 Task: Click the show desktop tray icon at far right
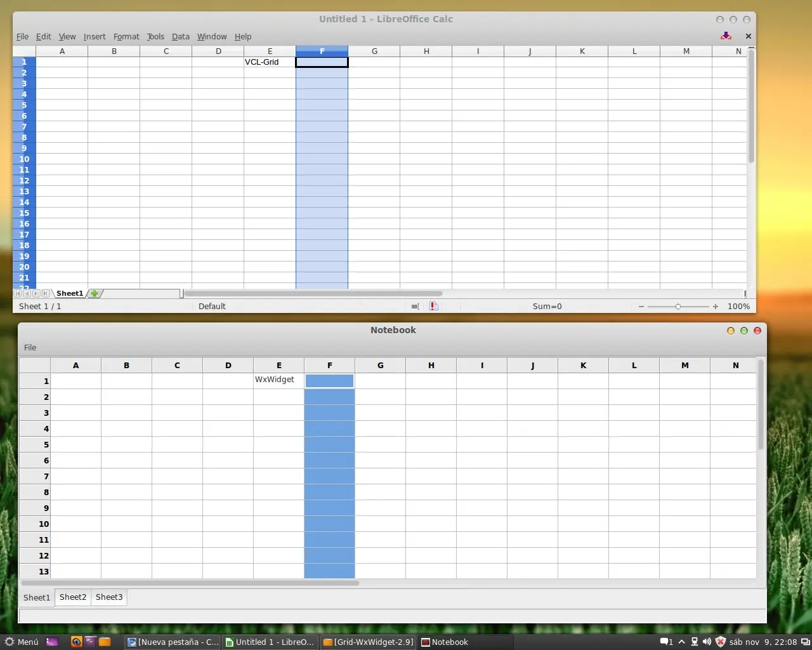(x=805, y=642)
